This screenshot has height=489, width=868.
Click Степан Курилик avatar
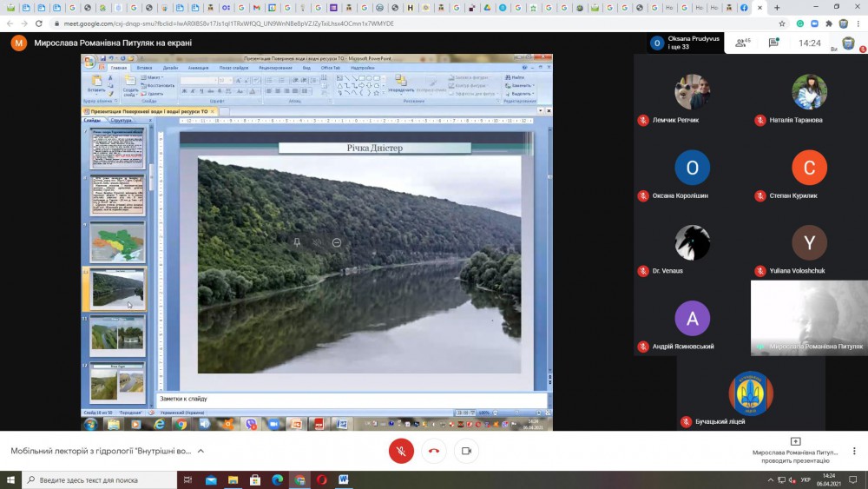coord(809,168)
